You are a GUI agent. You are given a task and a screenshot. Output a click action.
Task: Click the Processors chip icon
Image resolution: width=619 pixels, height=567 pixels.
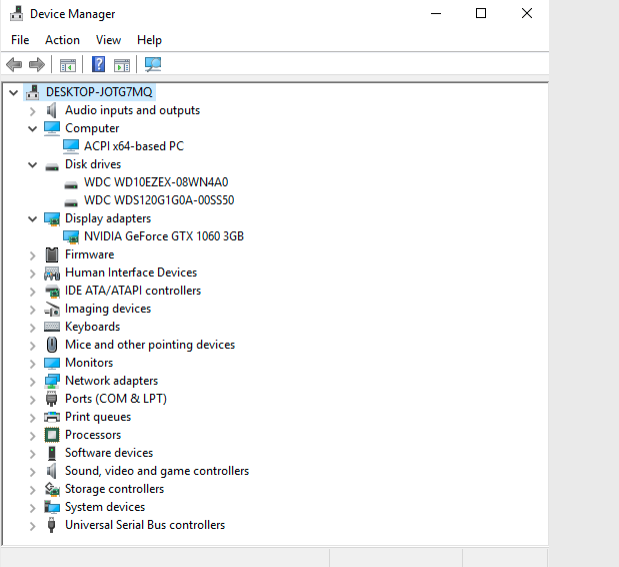click(52, 435)
